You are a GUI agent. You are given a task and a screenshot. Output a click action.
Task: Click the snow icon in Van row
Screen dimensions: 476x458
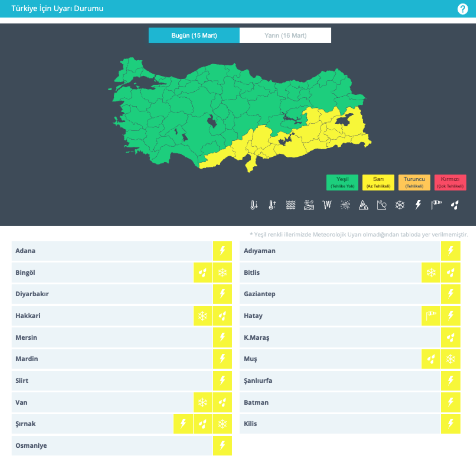203,402
